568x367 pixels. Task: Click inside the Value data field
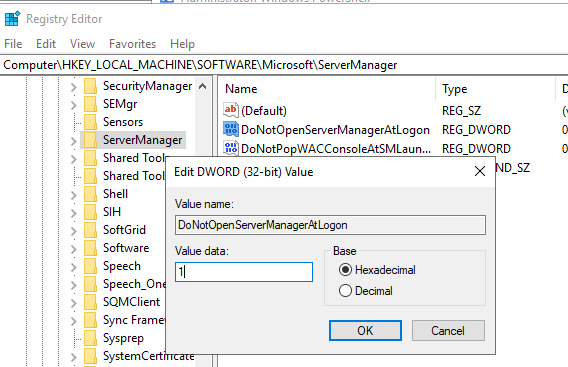pos(244,272)
